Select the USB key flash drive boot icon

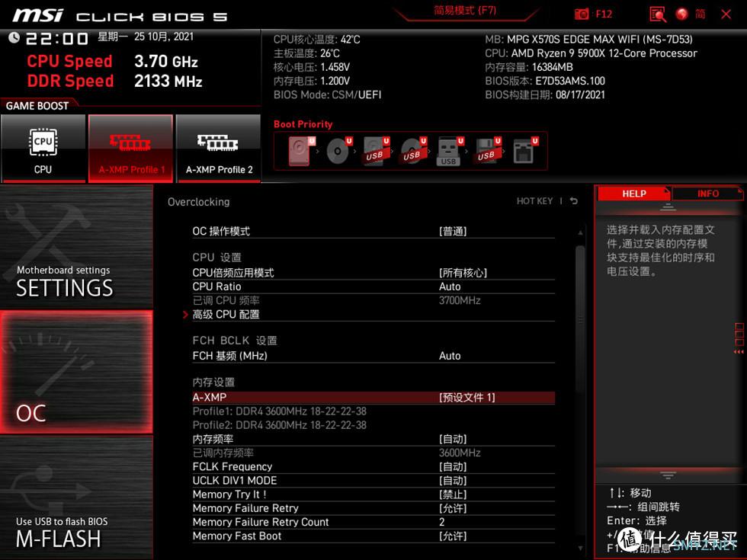(x=450, y=152)
